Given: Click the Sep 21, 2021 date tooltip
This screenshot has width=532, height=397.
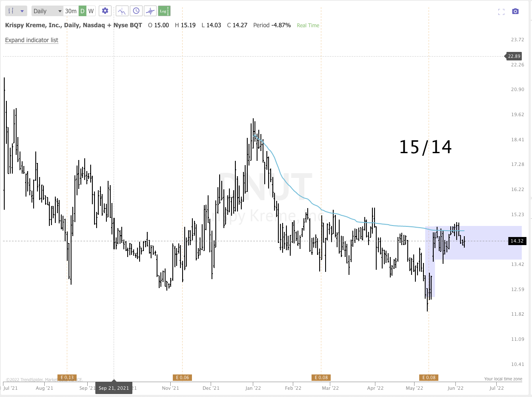Looking at the screenshot, I should pos(114,388).
